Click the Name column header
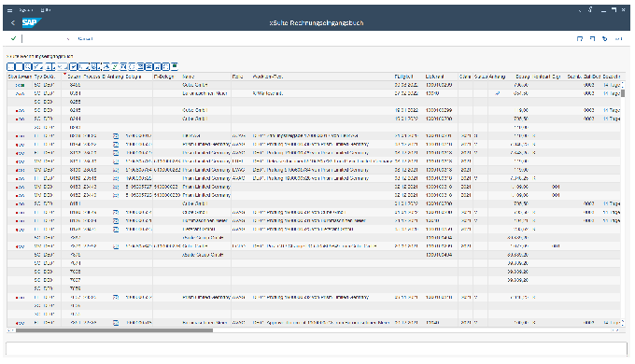Image resolution: width=635 pixels, height=364 pixels. 206,77
